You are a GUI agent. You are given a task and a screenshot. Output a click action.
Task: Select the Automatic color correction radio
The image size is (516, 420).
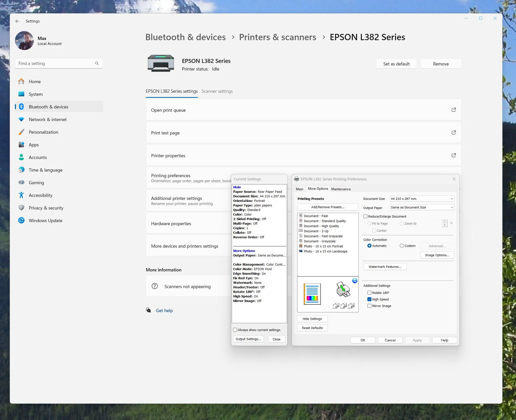(x=369, y=246)
